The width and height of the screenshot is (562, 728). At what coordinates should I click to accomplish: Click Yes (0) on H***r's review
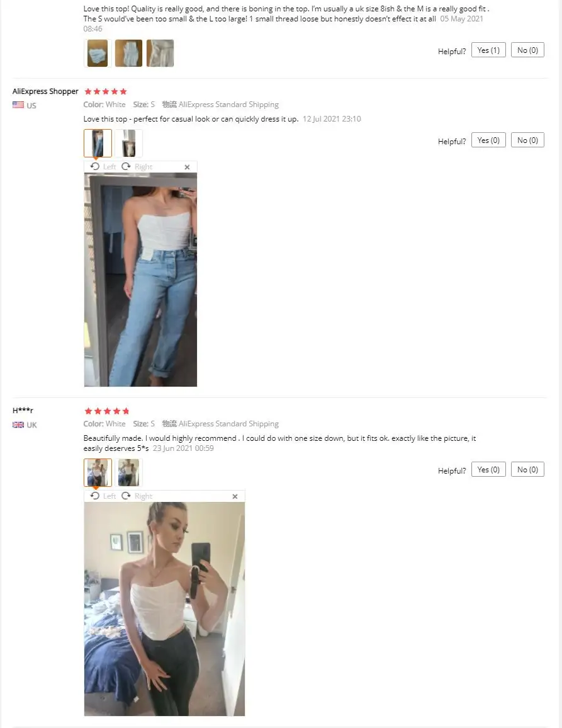tap(488, 469)
